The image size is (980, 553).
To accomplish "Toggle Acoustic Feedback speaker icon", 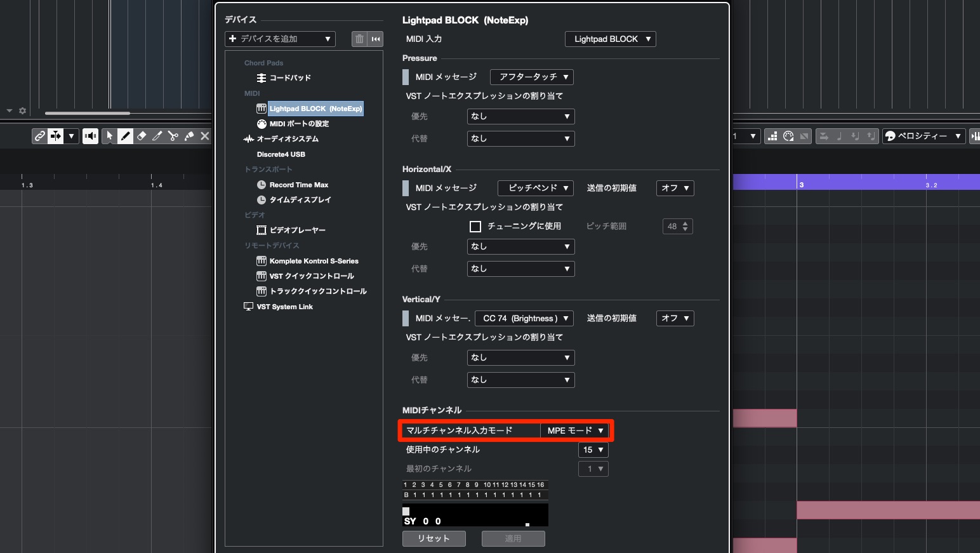I will (90, 136).
